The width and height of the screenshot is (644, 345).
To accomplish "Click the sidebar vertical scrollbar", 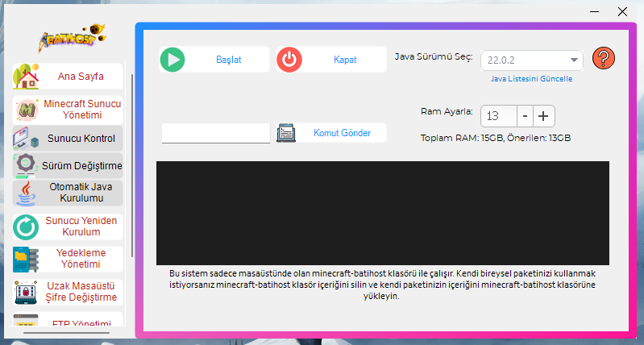I will 132,165.
